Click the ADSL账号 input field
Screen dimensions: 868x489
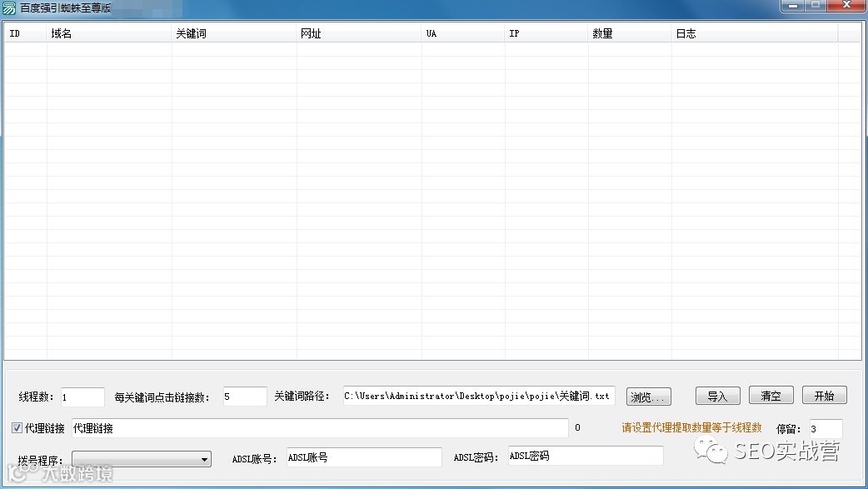point(364,457)
